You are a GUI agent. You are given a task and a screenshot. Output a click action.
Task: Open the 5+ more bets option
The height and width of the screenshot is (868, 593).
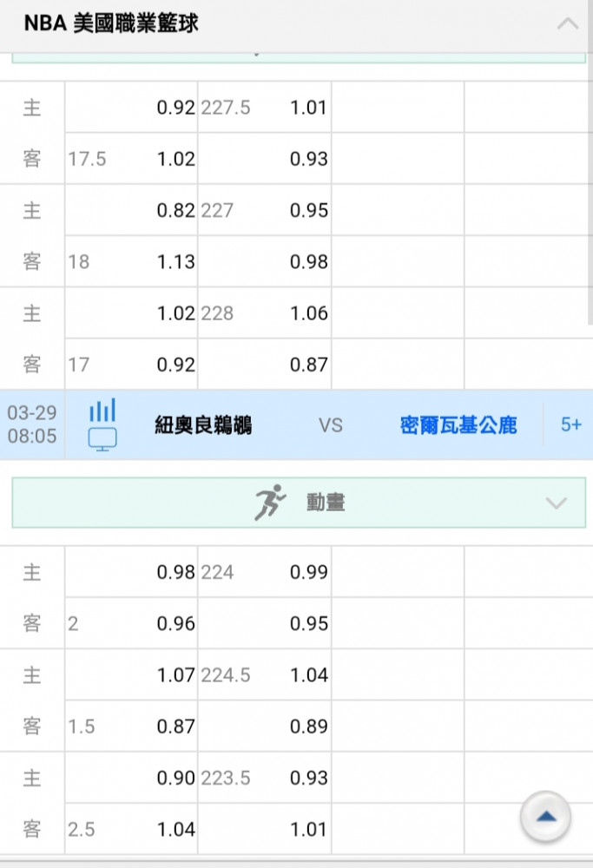(570, 424)
